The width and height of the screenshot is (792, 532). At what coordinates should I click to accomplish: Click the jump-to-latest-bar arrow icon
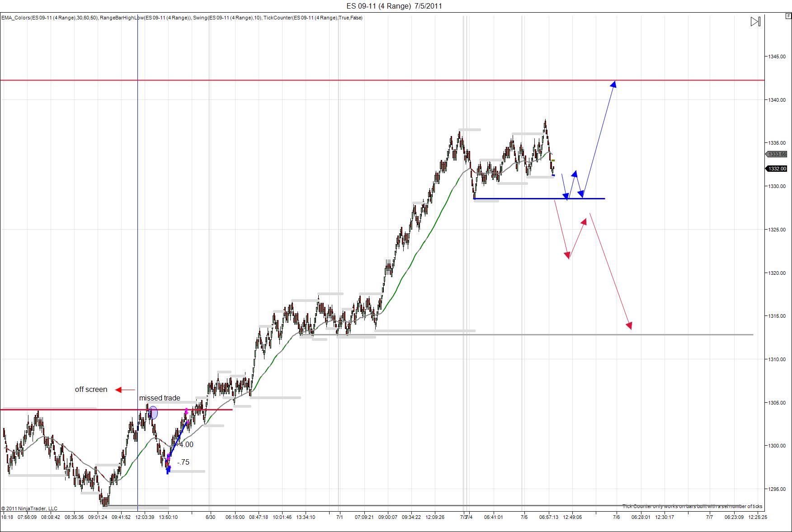755,22
